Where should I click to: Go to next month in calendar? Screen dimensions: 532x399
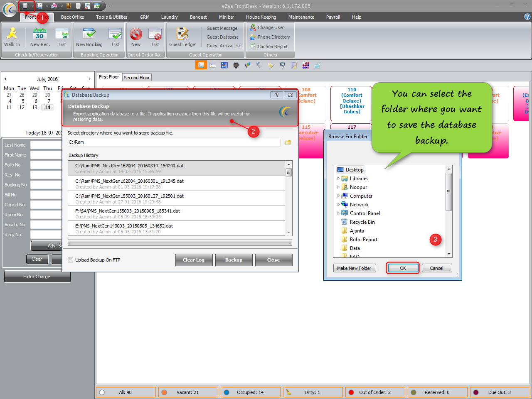pos(89,78)
